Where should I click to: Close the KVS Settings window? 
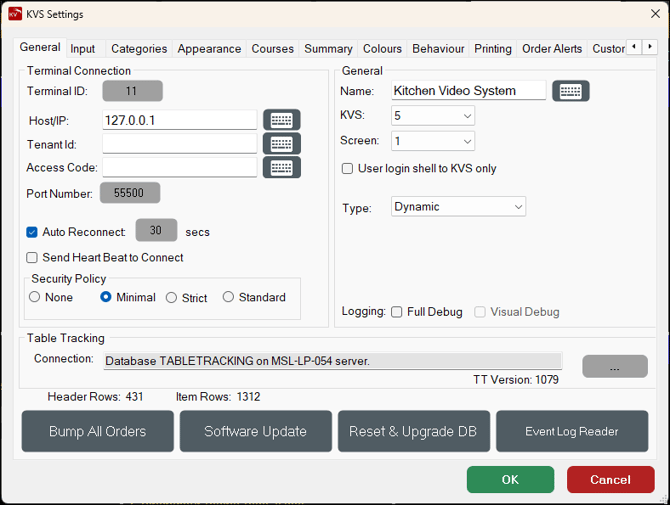pos(655,14)
